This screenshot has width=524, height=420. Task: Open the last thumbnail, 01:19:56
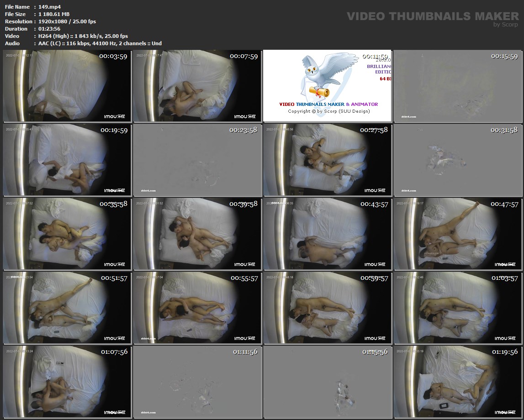pyautogui.click(x=457, y=382)
